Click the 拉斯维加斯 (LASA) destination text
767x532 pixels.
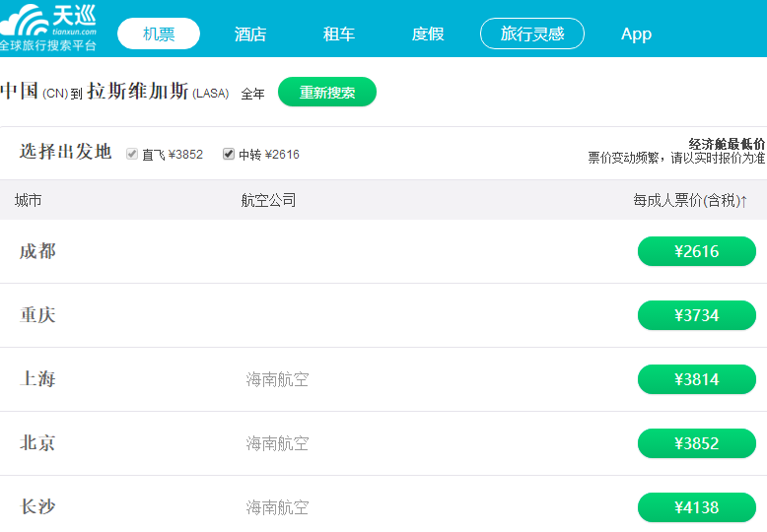point(158,92)
